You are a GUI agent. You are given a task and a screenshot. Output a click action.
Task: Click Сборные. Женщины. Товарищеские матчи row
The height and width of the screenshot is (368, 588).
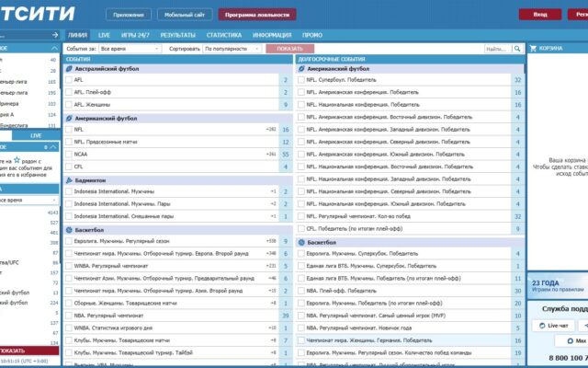(177, 303)
